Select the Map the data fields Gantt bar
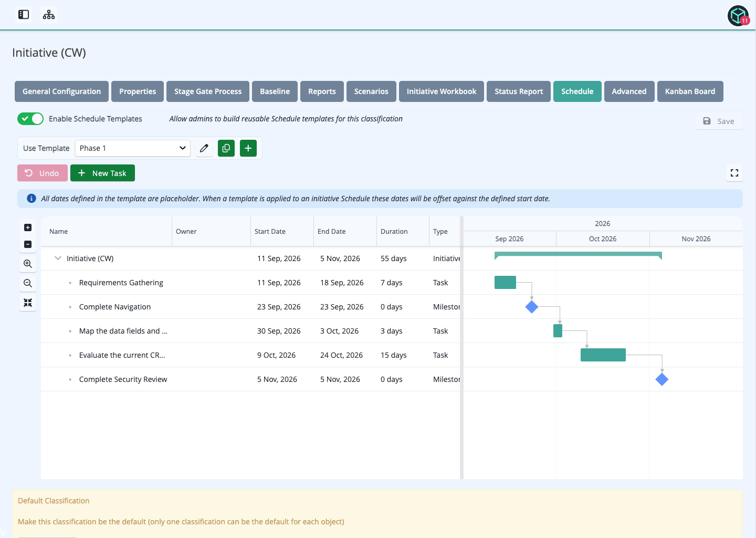This screenshot has height=538, width=756. coord(558,331)
